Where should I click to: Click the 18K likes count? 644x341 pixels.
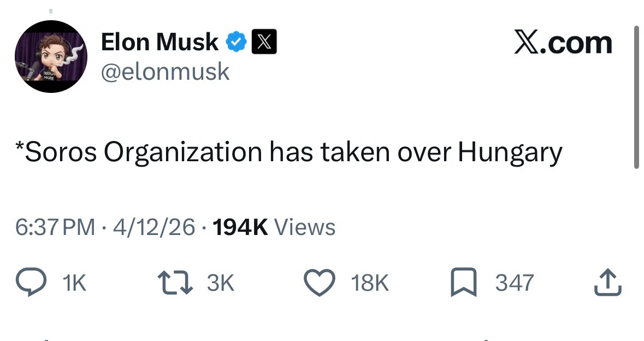click(x=370, y=283)
